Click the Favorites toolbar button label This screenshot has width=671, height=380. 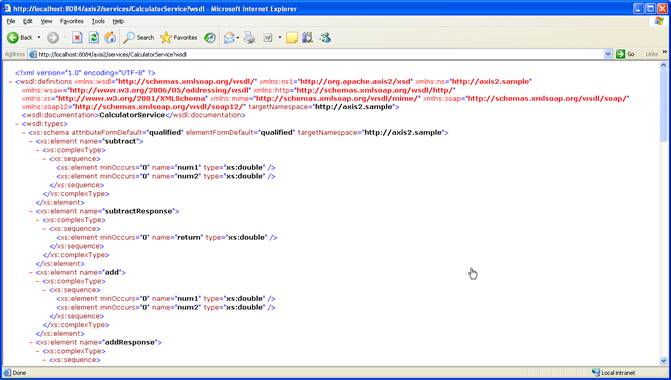click(x=185, y=38)
